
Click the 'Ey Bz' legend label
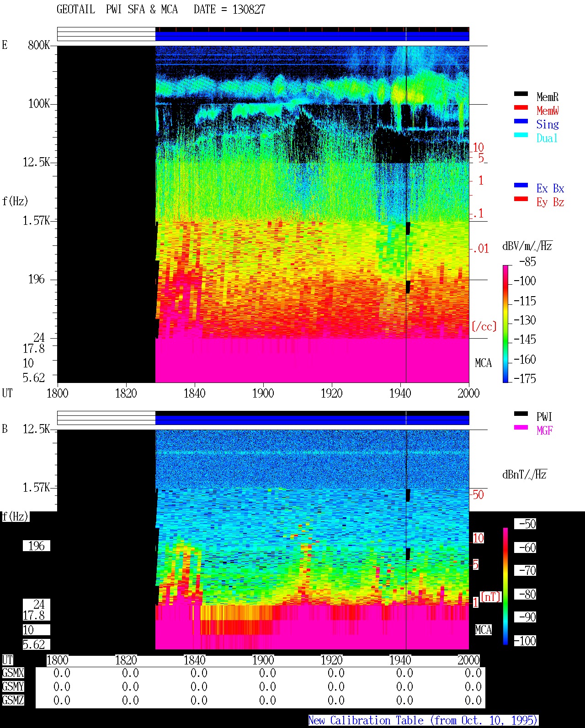[x=550, y=202]
